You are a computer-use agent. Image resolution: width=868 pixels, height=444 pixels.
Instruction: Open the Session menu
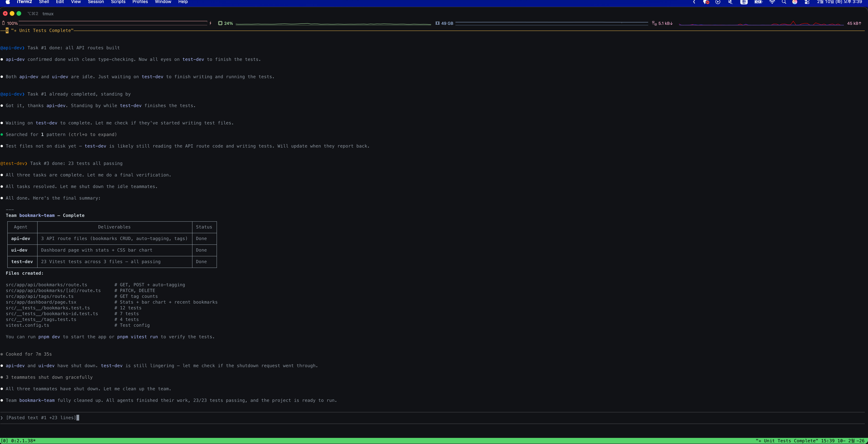click(x=96, y=2)
